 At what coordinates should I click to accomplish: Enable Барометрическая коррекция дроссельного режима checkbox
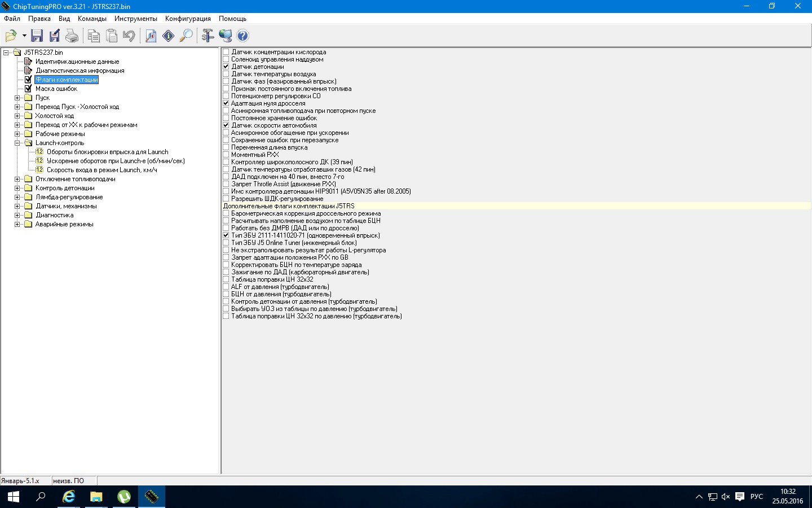[226, 213]
